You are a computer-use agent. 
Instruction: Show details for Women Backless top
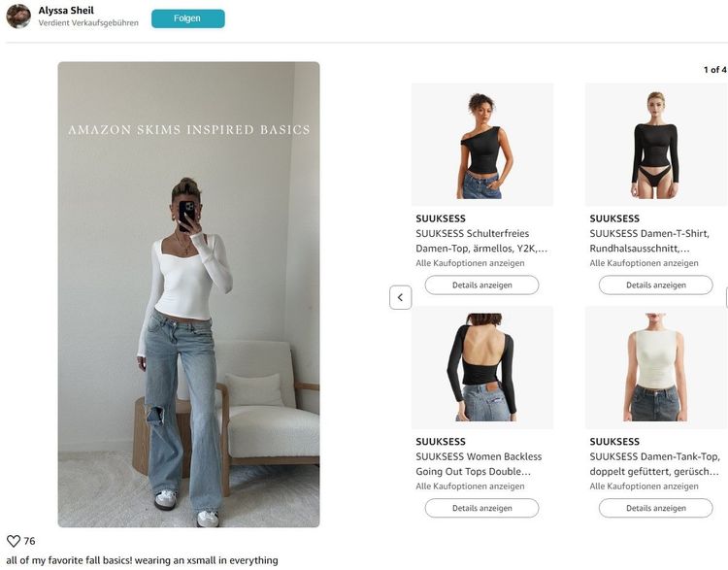[481, 508]
